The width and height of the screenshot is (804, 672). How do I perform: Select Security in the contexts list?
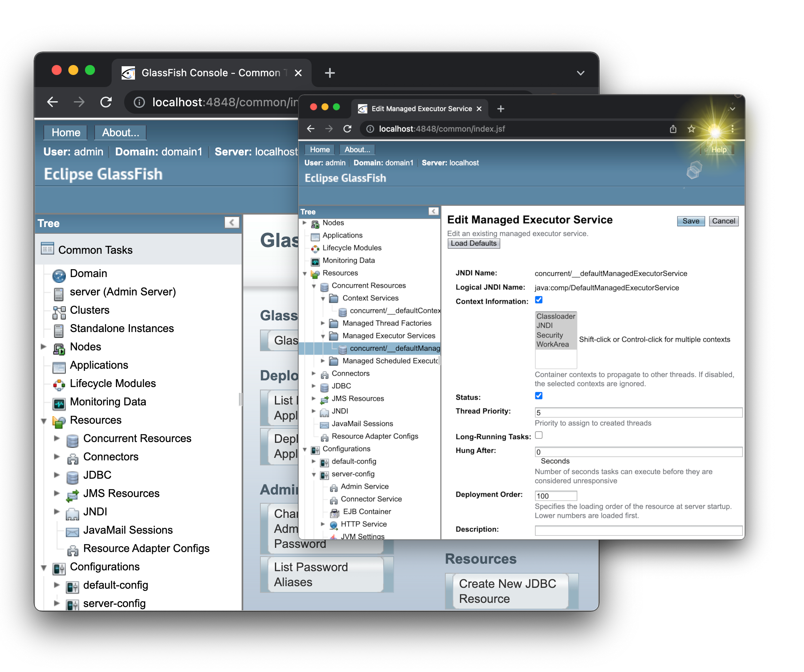click(550, 335)
